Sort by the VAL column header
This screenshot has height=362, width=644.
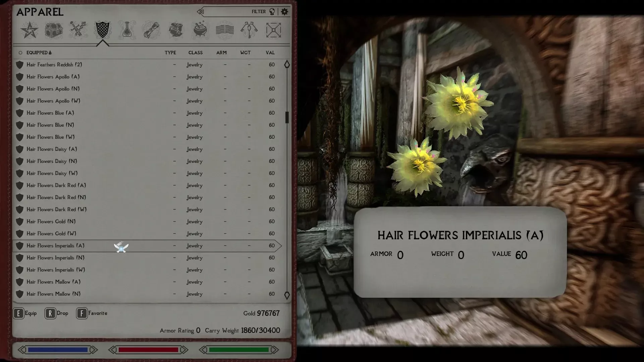click(270, 53)
